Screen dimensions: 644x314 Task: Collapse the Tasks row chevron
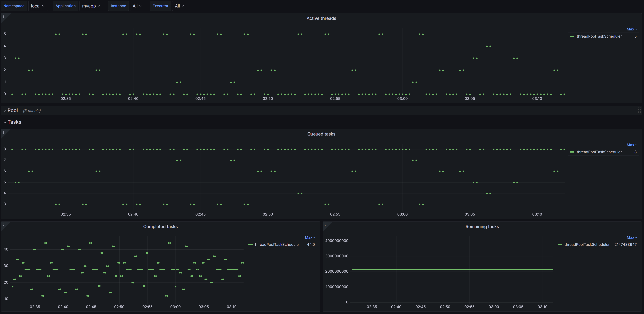pyautogui.click(x=5, y=122)
